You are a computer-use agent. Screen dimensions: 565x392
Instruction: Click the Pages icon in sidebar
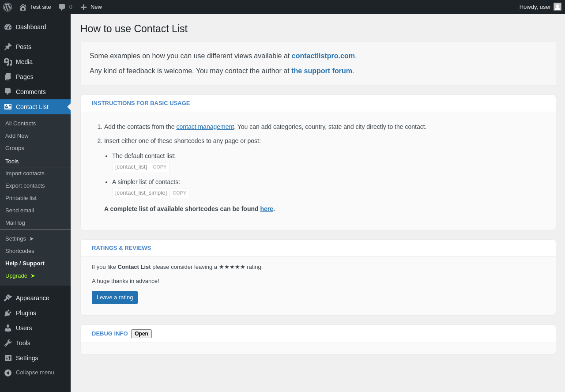(x=8, y=77)
